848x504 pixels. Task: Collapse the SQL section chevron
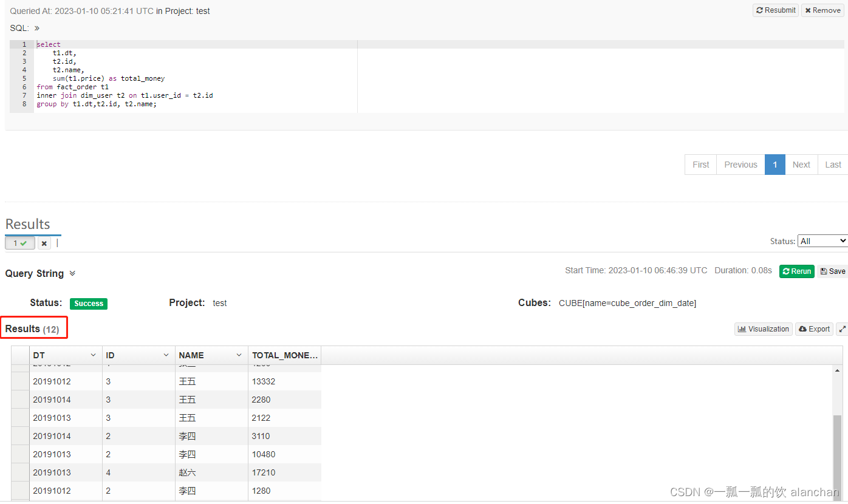[x=36, y=29]
